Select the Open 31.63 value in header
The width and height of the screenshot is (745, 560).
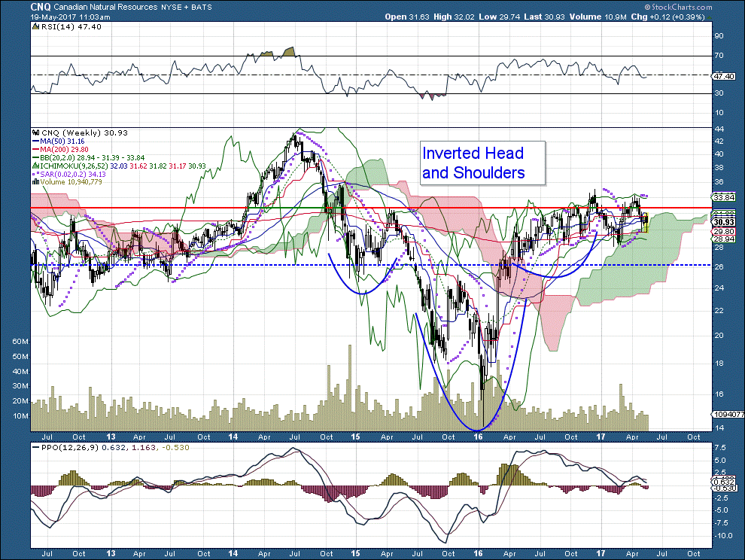[407, 17]
